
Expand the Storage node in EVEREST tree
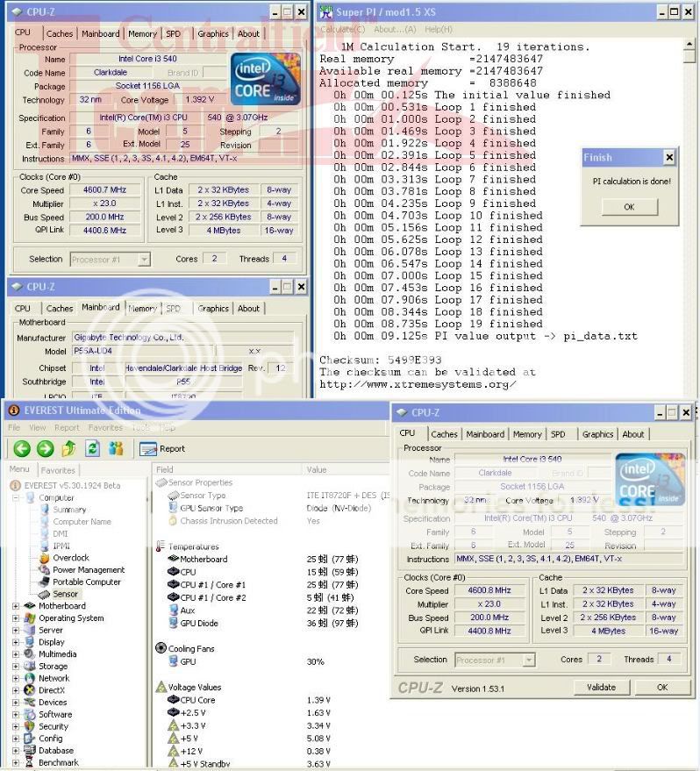tap(16, 667)
